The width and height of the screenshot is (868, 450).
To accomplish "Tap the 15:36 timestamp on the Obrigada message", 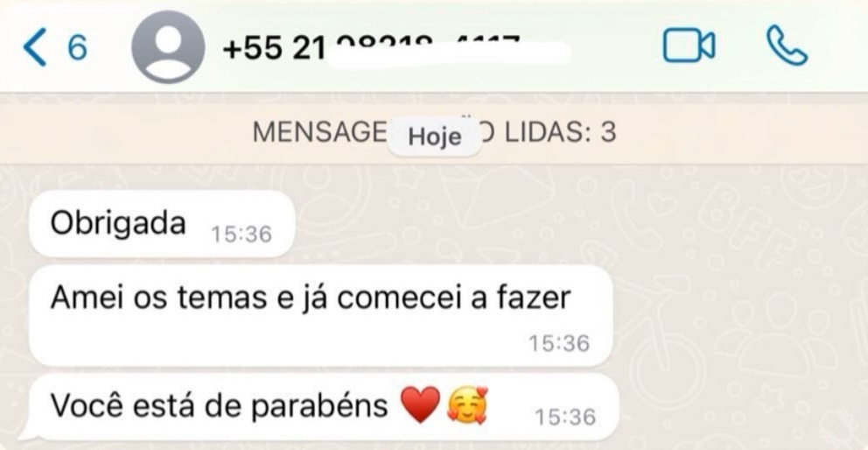I will coord(241,235).
